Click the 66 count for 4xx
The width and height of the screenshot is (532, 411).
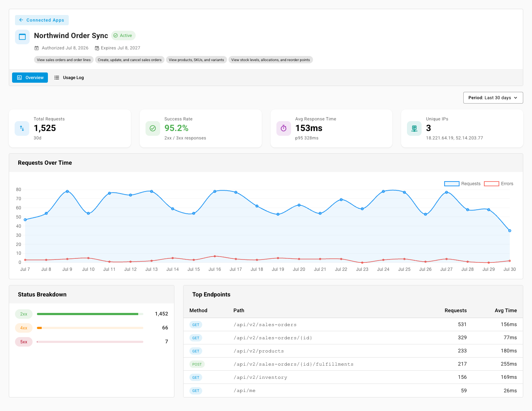coord(165,328)
